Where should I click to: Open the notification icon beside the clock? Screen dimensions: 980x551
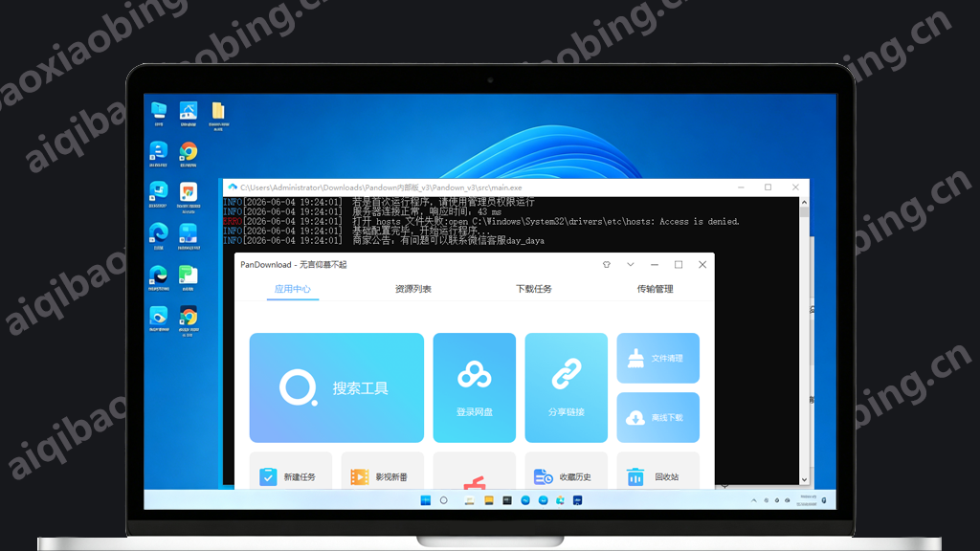click(824, 500)
